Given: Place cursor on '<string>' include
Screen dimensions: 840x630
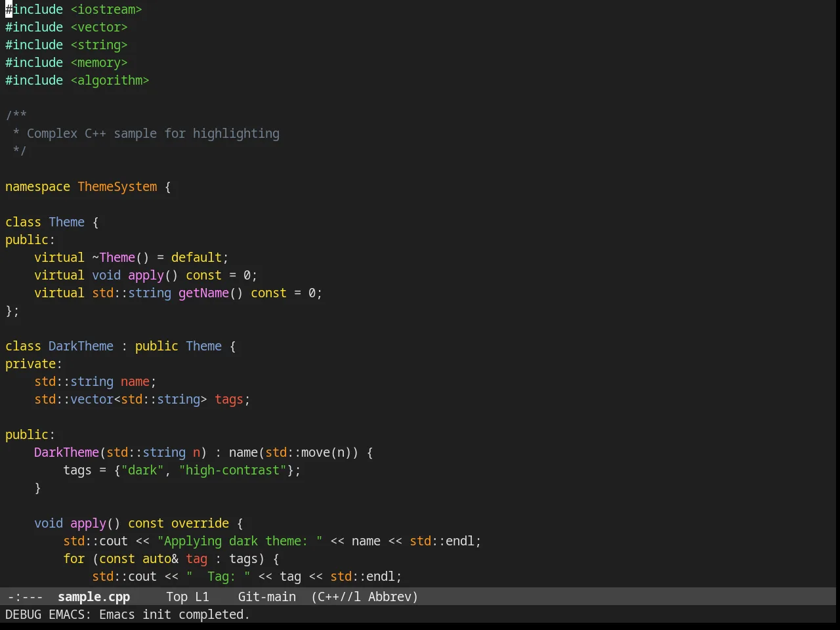Looking at the screenshot, I should point(99,45).
